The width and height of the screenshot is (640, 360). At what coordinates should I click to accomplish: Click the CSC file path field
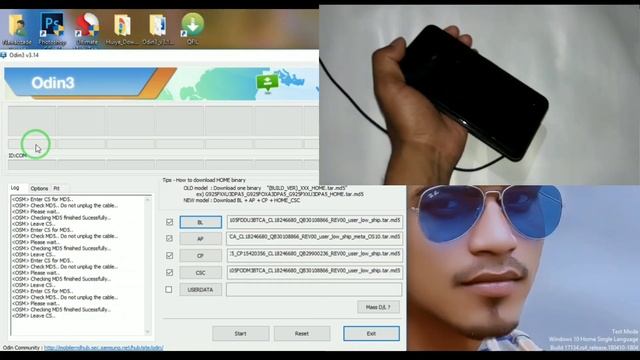pyautogui.click(x=314, y=272)
